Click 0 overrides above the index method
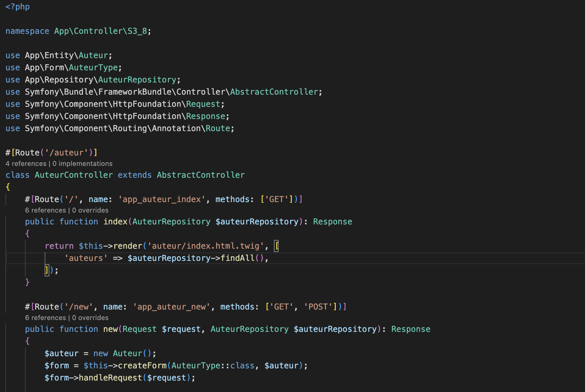This screenshot has width=585, height=392. click(x=90, y=210)
